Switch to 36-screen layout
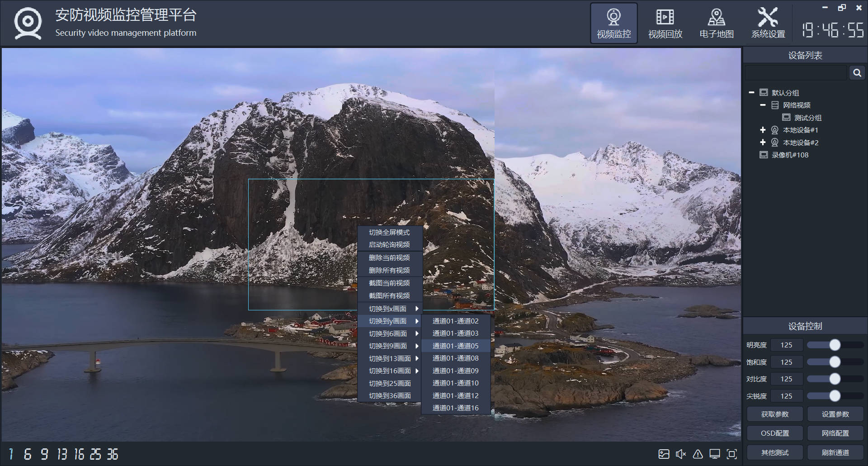This screenshot has height=466, width=868. (x=113, y=454)
